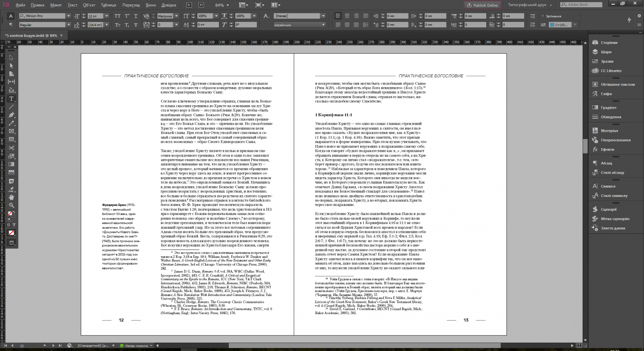This screenshot has height=351, width=644.
Task: Open the Правка menu
Action: click(x=38, y=5)
